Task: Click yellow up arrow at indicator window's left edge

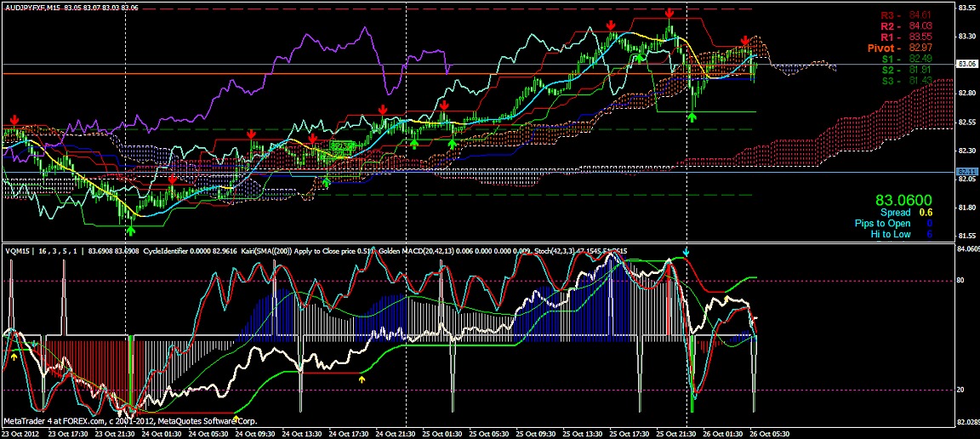Action: (x=14, y=358)
